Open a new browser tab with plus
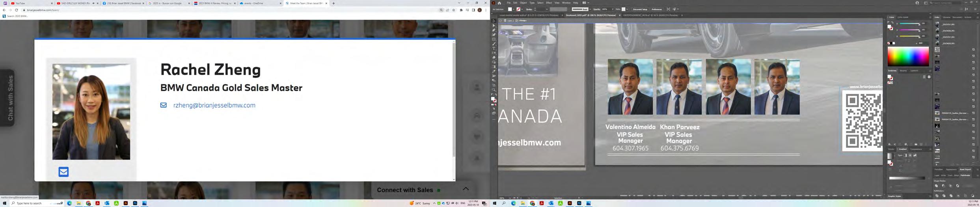This screenshot has height=207, width=980. (333, 3)
